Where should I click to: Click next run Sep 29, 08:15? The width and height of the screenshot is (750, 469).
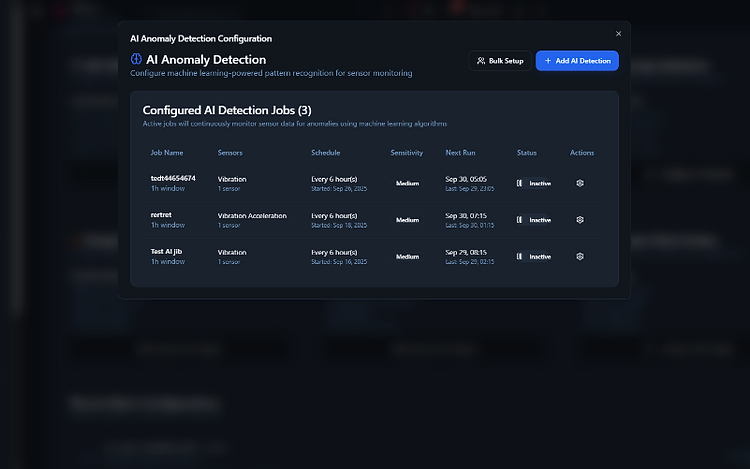click(x=466, y=252)
